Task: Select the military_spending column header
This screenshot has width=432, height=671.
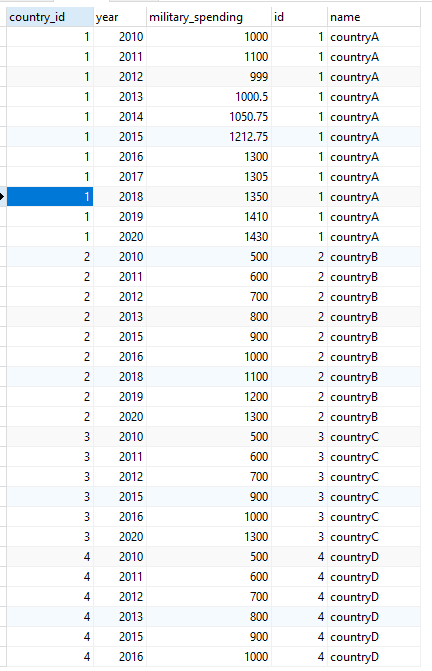Action: click(x=209, y=17)
